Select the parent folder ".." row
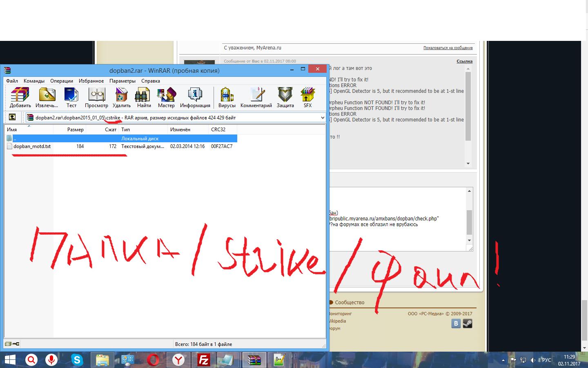Screen dimensions: 588x368 pyautogui.click(x=121, y=139)
